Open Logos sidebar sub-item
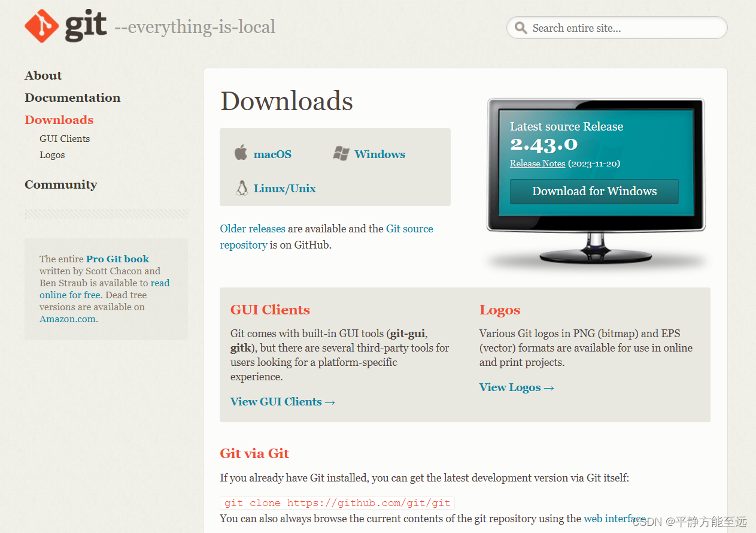 tap(52, 155)
